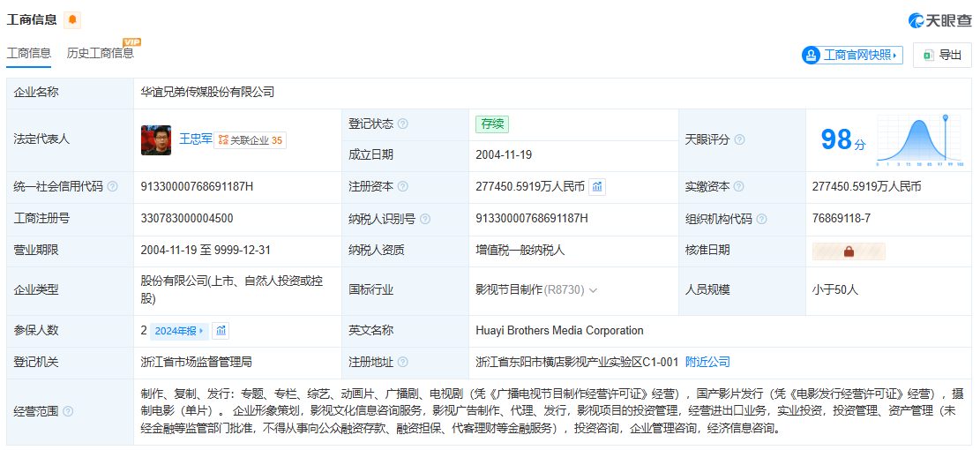Click organization code 76869118-7
The image size is (980, 450).
click(x=842, y=218)
